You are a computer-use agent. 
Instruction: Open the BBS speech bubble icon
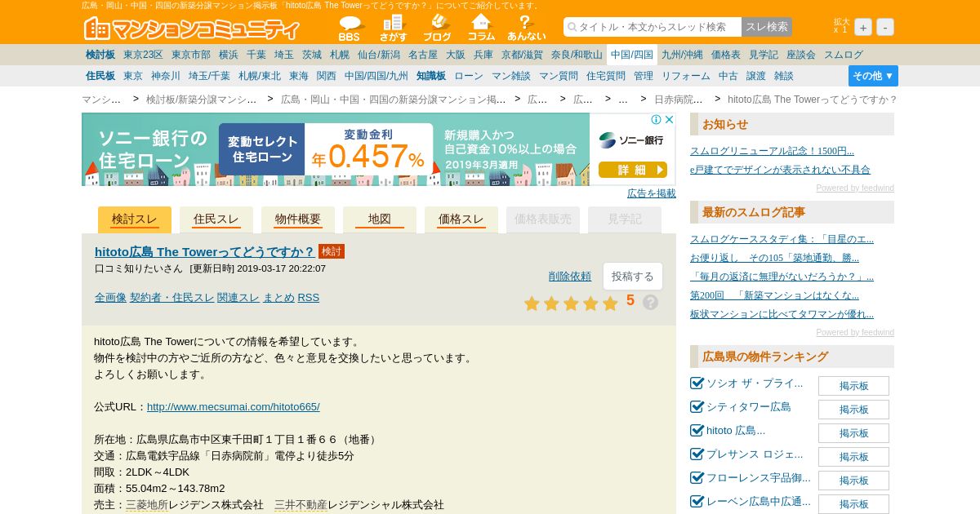(350, 29)
